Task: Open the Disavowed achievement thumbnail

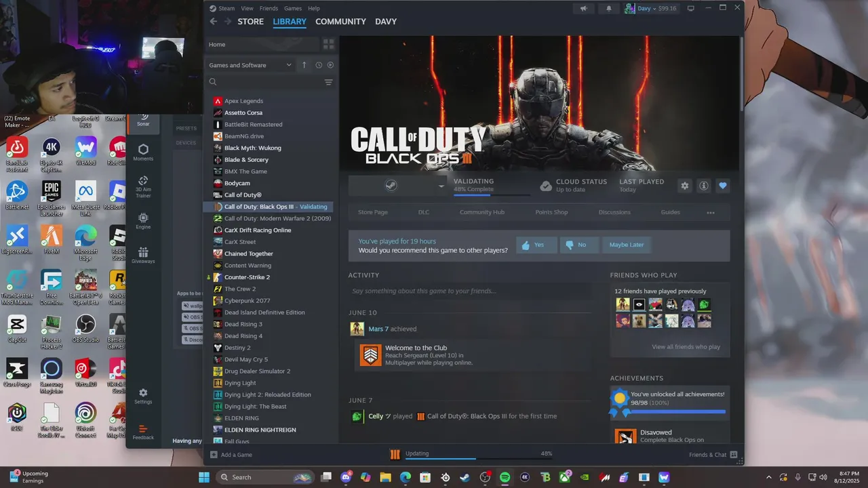Action: point(625,437)
